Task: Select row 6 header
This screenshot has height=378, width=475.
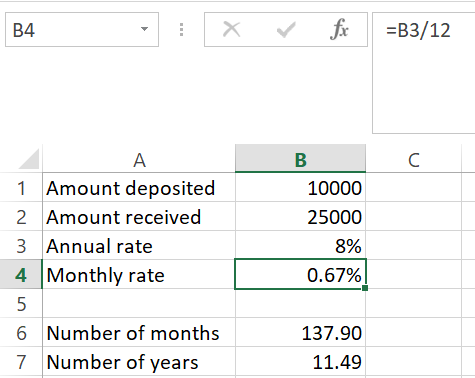Action: 21,332
